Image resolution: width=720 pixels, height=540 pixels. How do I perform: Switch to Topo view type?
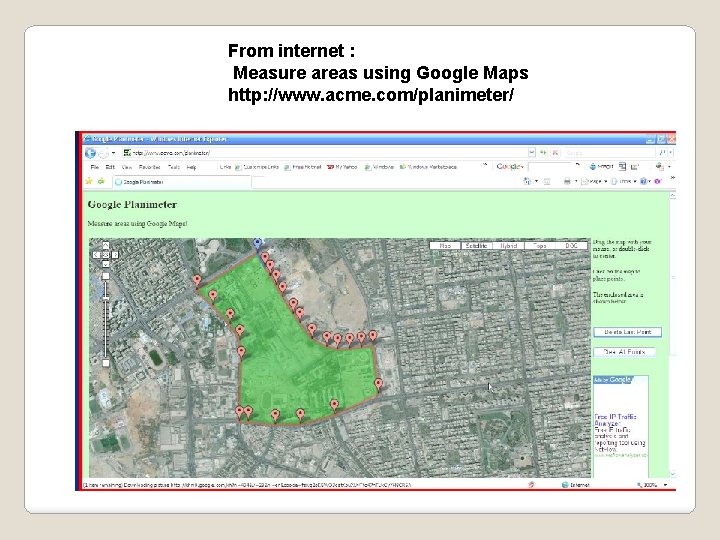540,246
